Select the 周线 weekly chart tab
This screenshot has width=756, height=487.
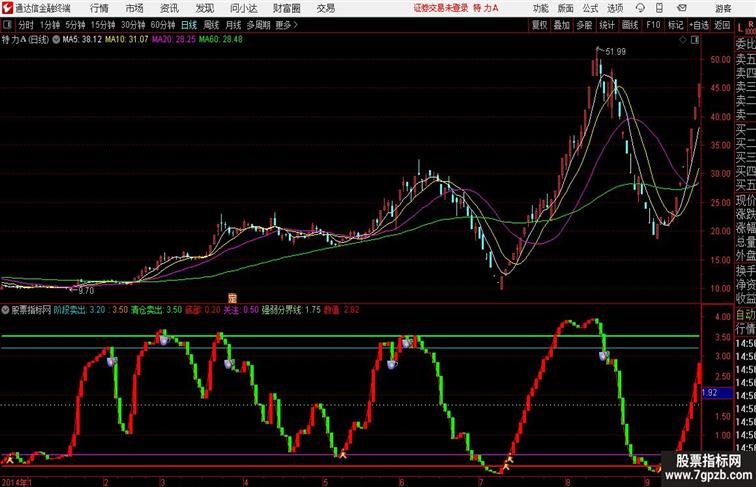pos(211,25)
